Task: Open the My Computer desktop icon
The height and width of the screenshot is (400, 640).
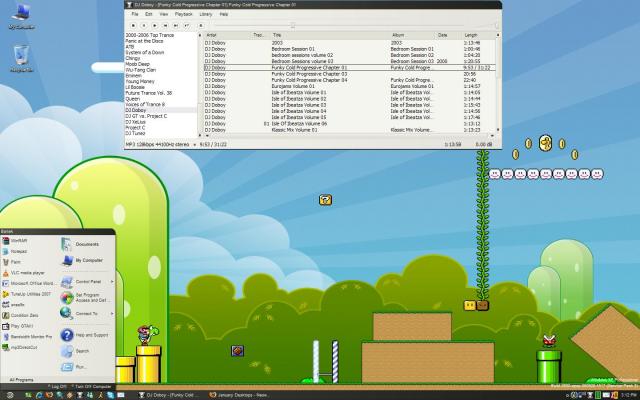Action: [21, 16]
